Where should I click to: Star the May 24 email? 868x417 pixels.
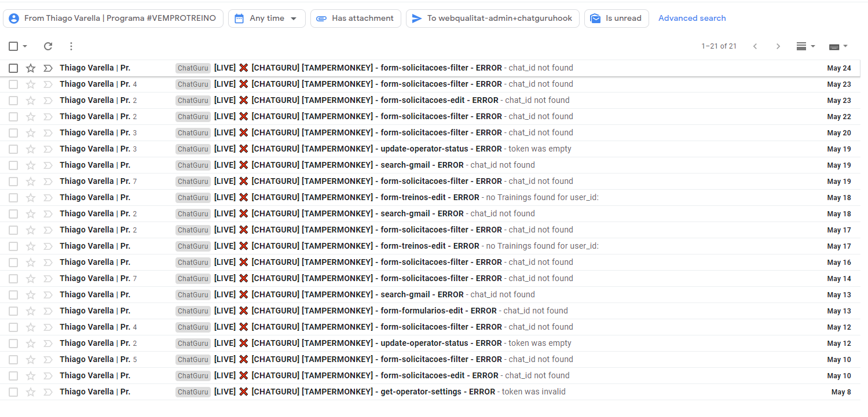coord(31,68)
